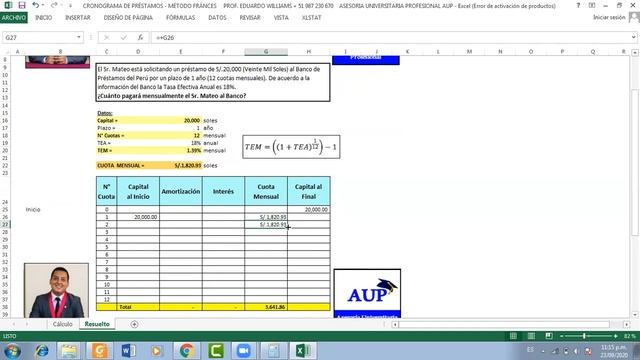Open Word from the taskbar
Image resolution: width=640 pixels, height=360 pixels.
128,351
